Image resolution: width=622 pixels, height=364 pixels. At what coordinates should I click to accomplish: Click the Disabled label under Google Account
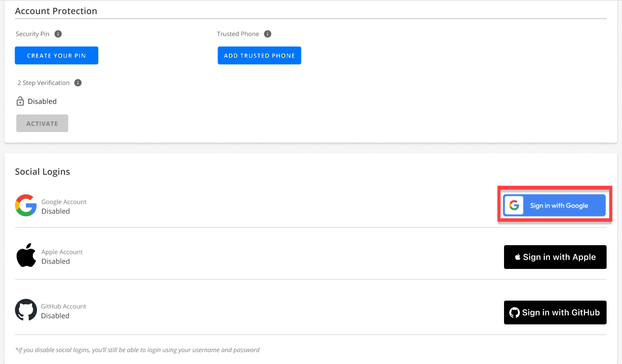click(55, 211)
